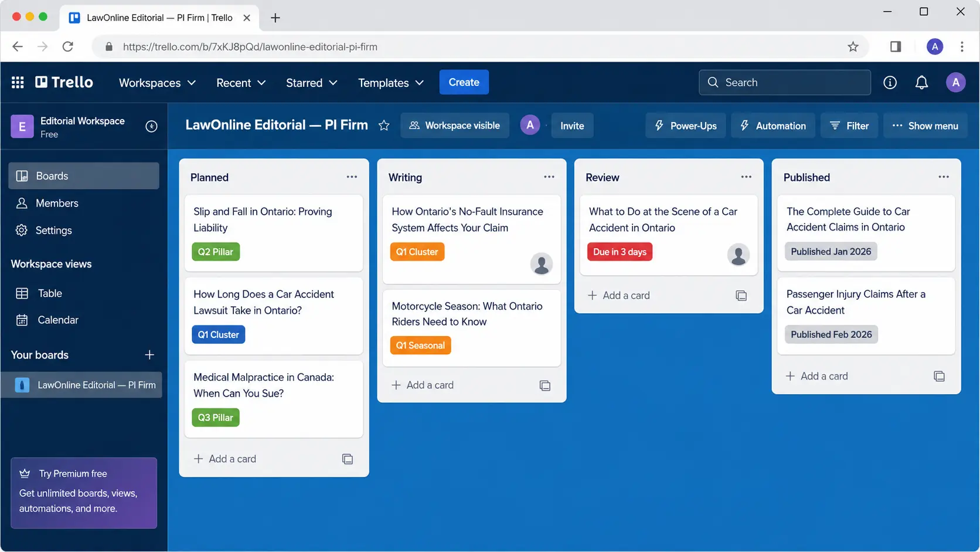Image resolution: width=980 pixels, height=552 pixels.
Task: Select LawOnline Editorial board in sidebar
Action: point(81,385)
